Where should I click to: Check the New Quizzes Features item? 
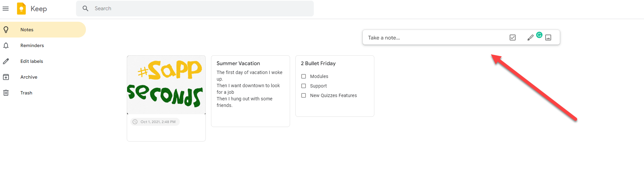point(304,95)
